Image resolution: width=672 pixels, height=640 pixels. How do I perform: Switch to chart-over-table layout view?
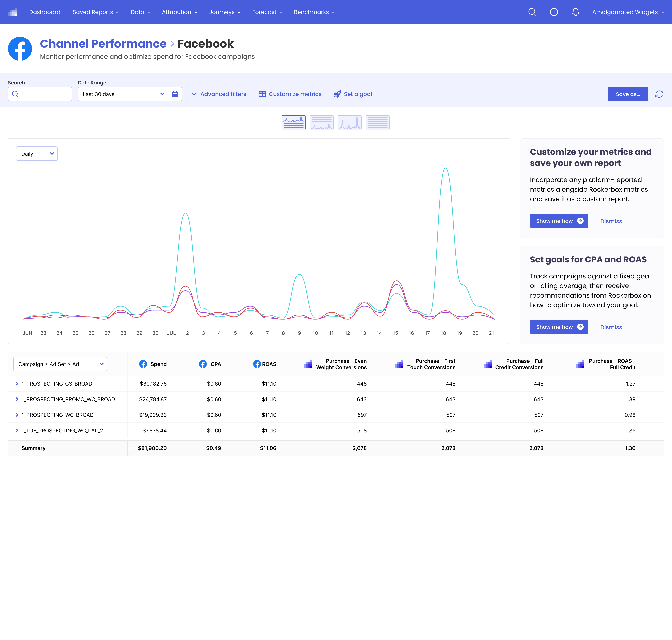(293, 123)
